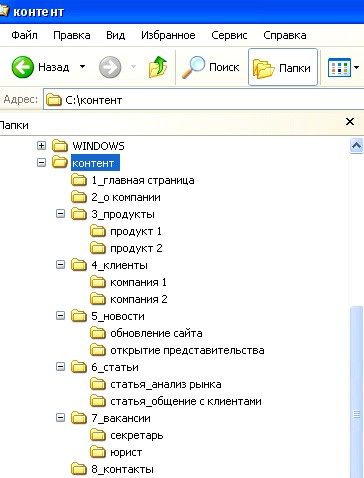Open the Сервис menu
Screen dimensions: 364x478
229,35
